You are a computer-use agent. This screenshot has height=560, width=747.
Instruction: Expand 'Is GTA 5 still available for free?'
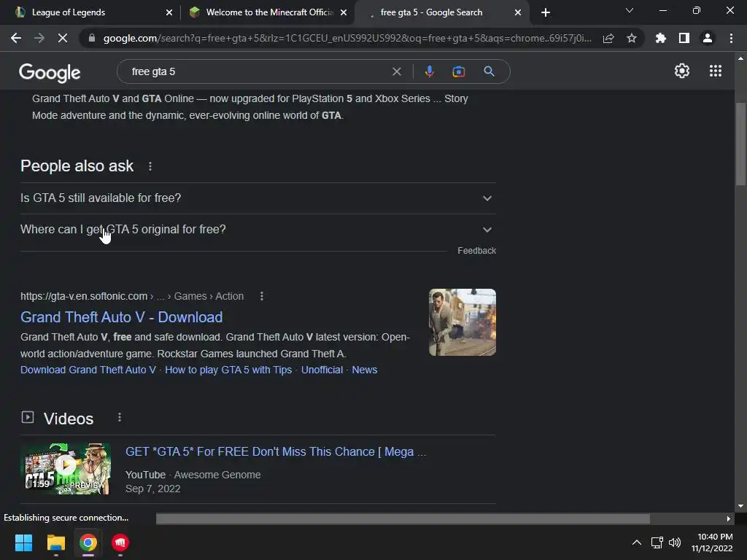258,198
